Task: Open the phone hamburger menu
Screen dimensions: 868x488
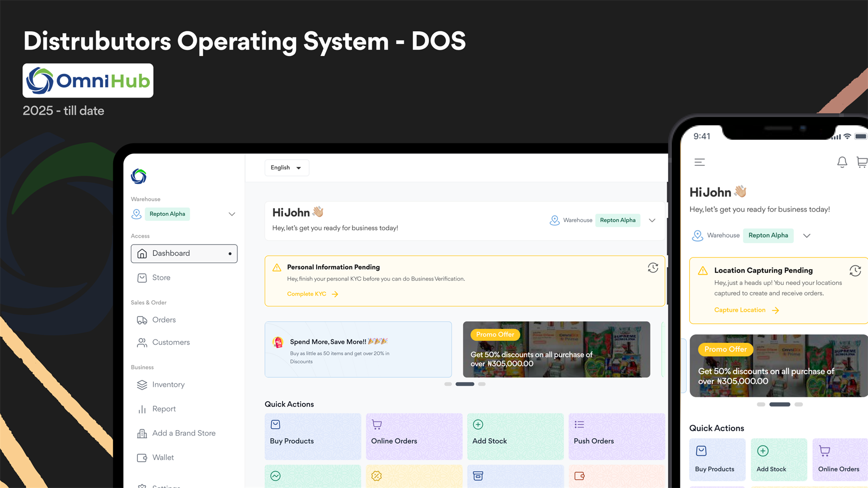Action: [700, 163]
